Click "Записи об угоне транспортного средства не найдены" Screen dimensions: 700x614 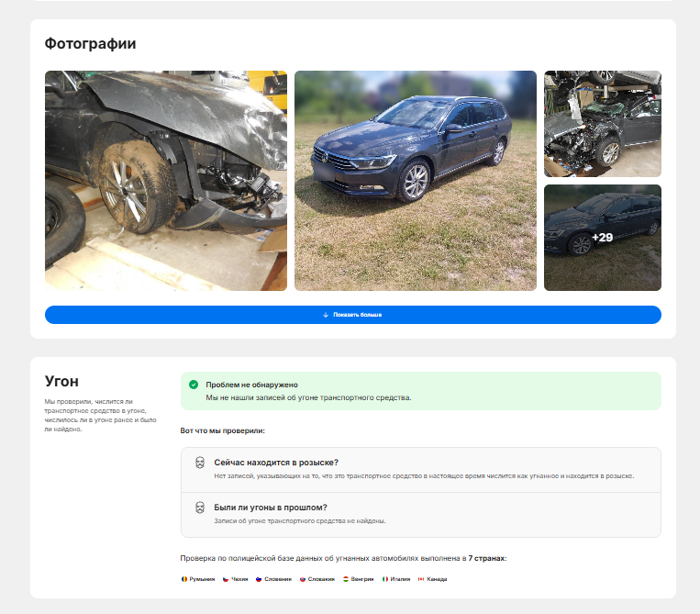[300, 520]
